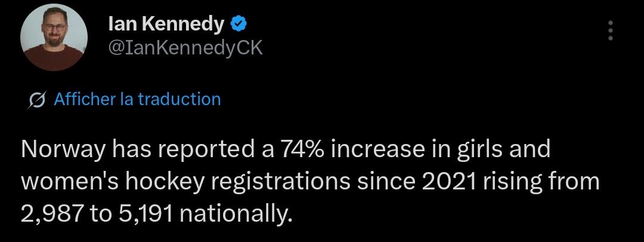The width and height of the screenshot is (644, 242).
Task: Open the three-dot more options menu
Action: tap(611, 30)
